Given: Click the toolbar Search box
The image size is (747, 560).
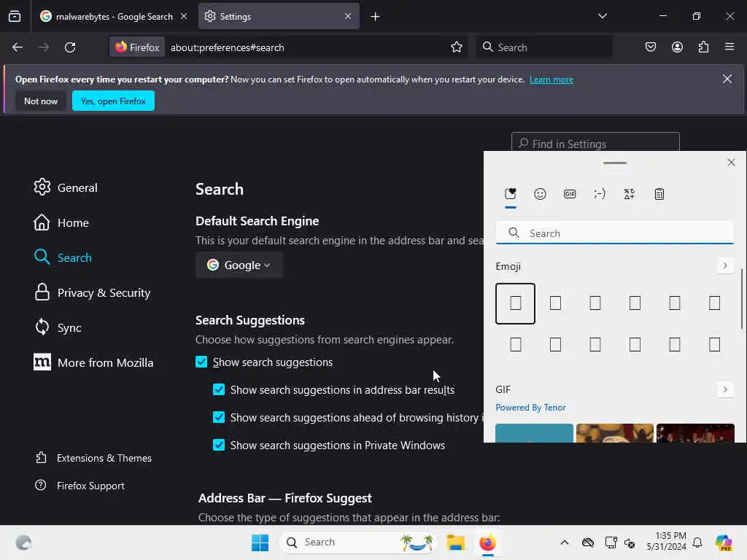Looking at the screenshot, I should [x=544, y=47].
